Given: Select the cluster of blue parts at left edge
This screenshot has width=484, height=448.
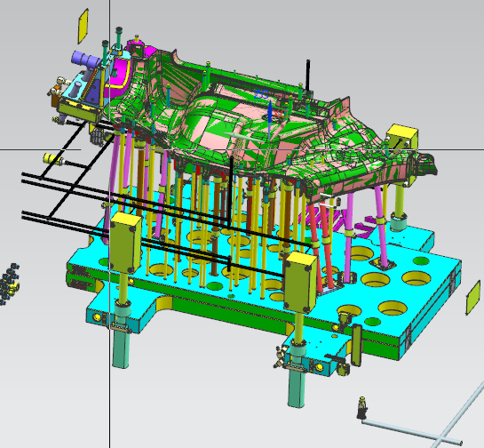Looking at the screenshot, I should coord(9,284).
